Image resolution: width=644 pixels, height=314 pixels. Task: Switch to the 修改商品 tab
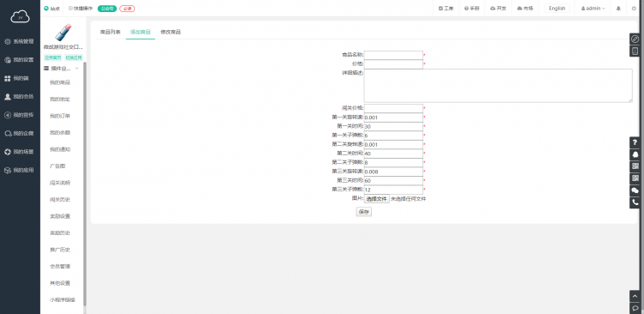171,32
